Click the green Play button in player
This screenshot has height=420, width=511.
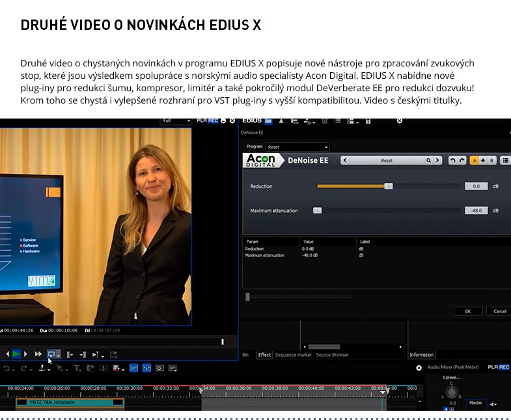pyautogui.click(x=16, y=354)
